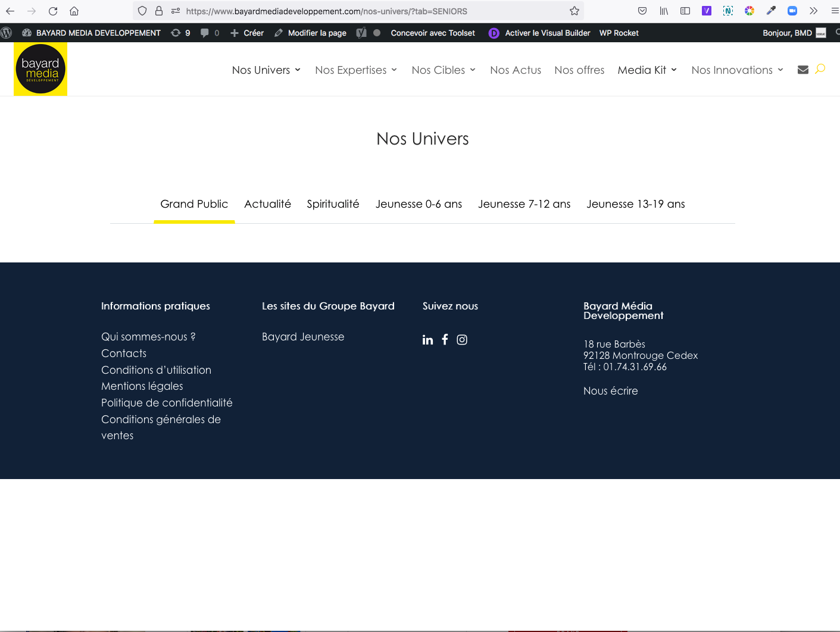
Task: Open Conditions d'utilisation link
Action: point(156,370)
